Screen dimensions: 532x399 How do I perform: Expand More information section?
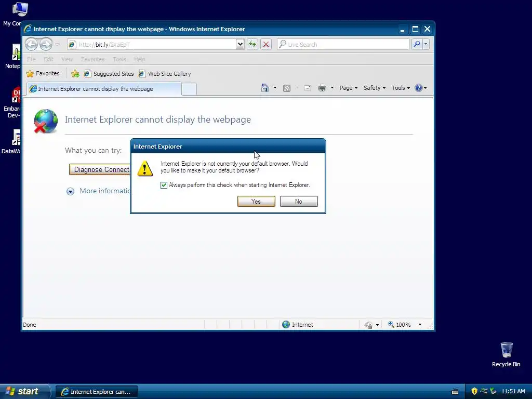click(98, 191)
